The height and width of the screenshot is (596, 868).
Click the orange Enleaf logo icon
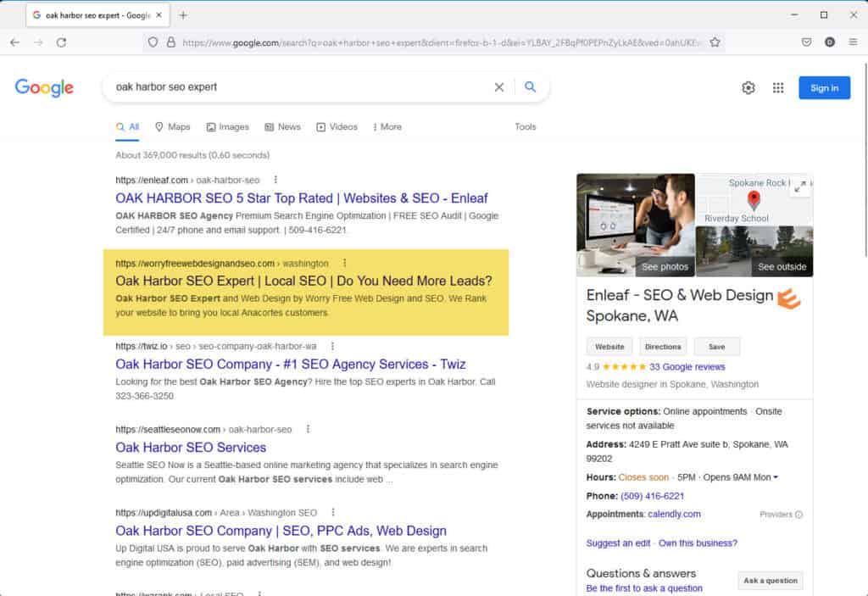click(789, 299)
